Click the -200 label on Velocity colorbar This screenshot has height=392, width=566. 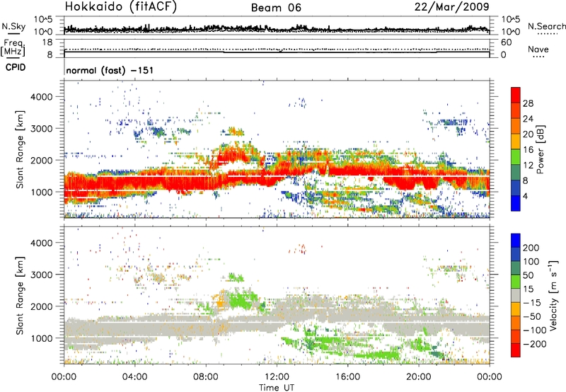tap(535, 344)
